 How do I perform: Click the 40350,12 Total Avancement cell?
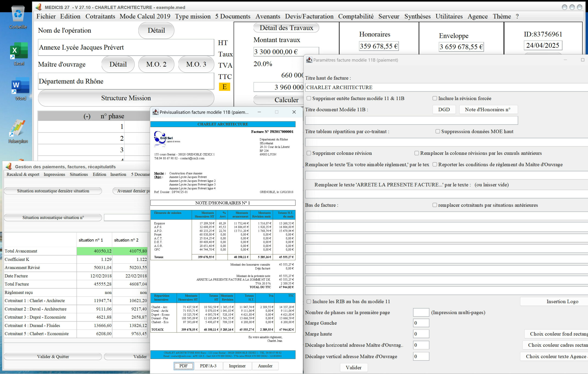point(94,251)
